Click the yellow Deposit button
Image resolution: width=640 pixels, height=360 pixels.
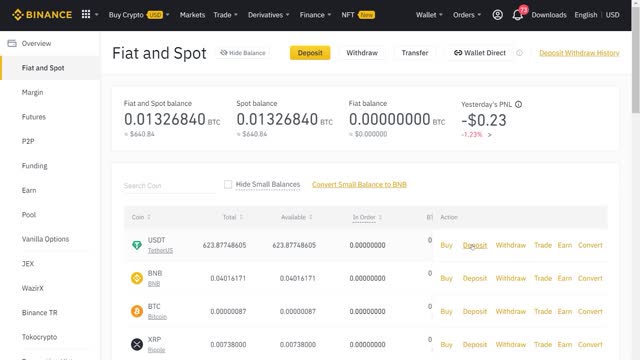coord(310,53)
